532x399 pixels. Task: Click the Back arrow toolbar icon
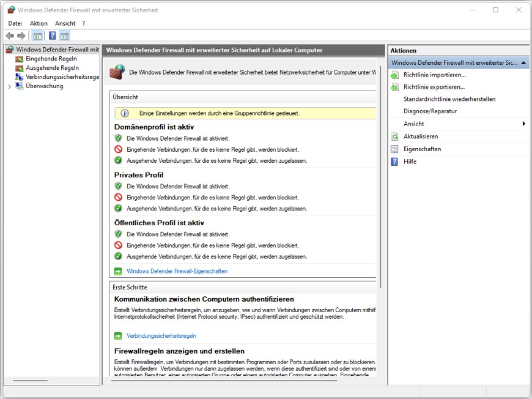pos(10,35)
